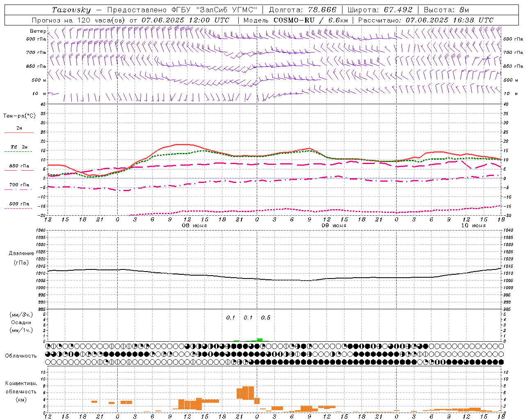The image size is (525, 420).
Task: Click the "700 гПа" temperature legend entry
Action: (x=19, y=185)
